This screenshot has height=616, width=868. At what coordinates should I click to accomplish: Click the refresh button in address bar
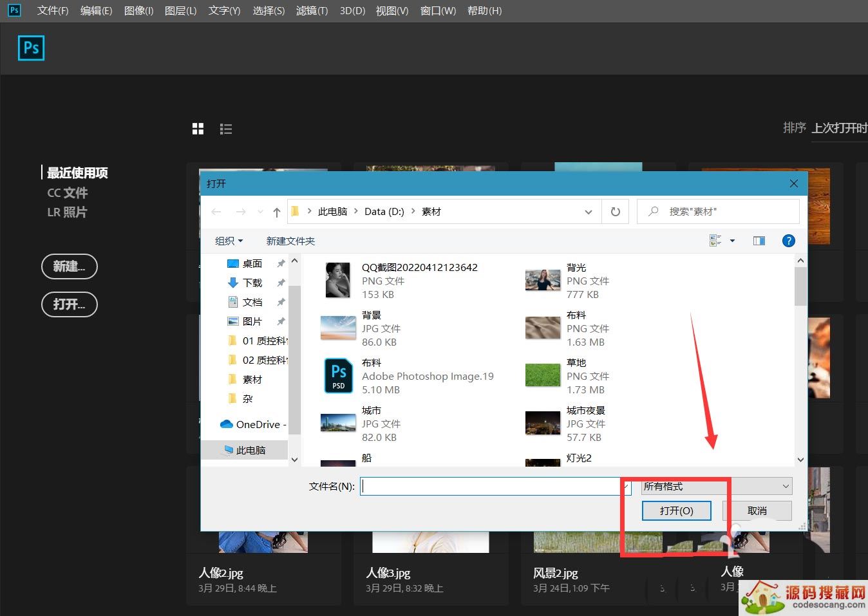[x=615, y=212]
